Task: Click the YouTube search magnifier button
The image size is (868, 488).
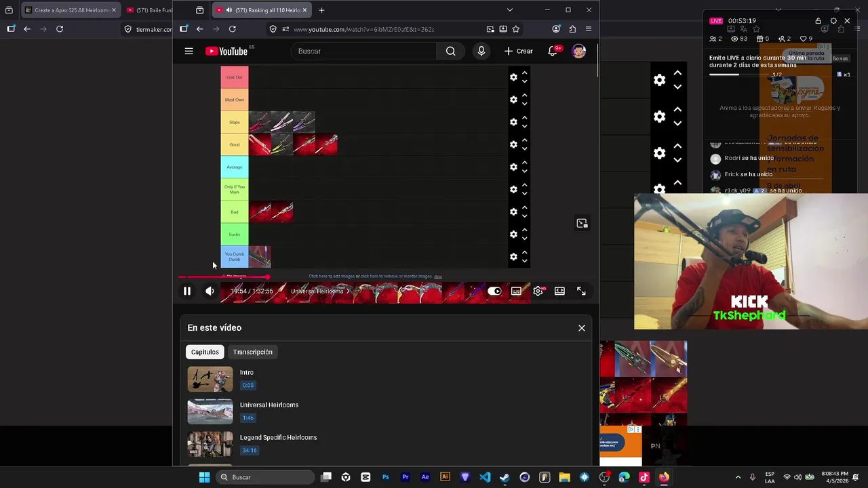Action: click(x=450, y=51)
